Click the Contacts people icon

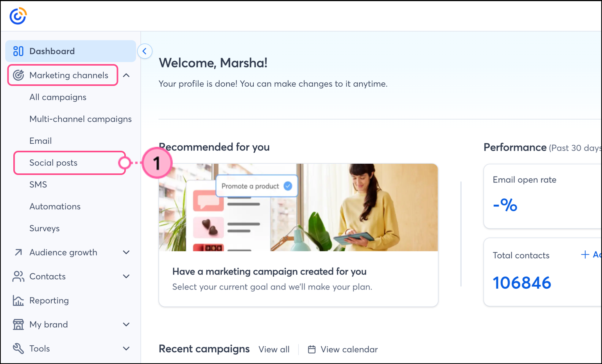(18, 277)
